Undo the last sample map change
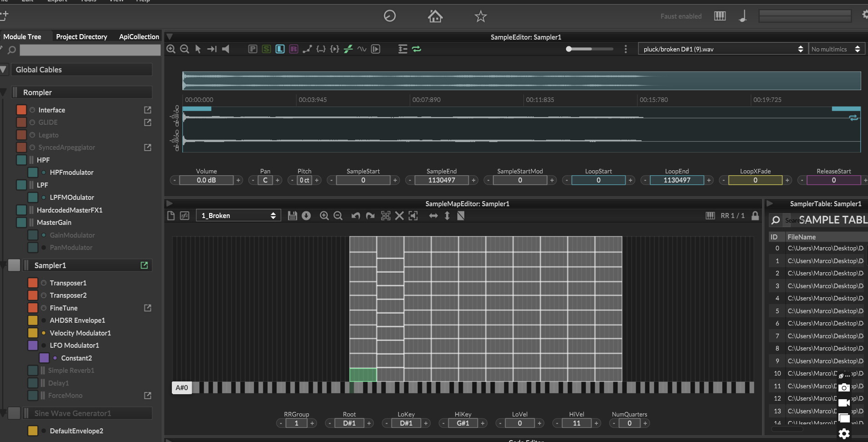This screenshot has width=868, height=442. [x=356, y=215]
